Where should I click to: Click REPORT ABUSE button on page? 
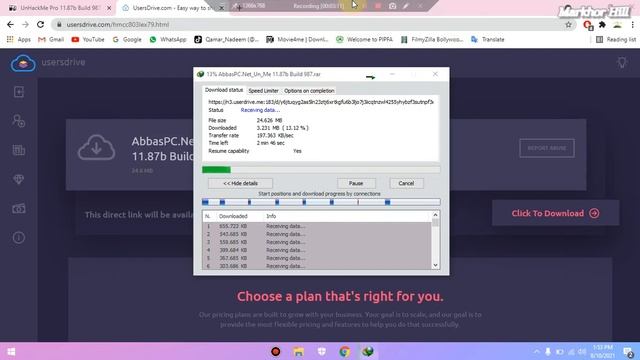tap(547, 148)
